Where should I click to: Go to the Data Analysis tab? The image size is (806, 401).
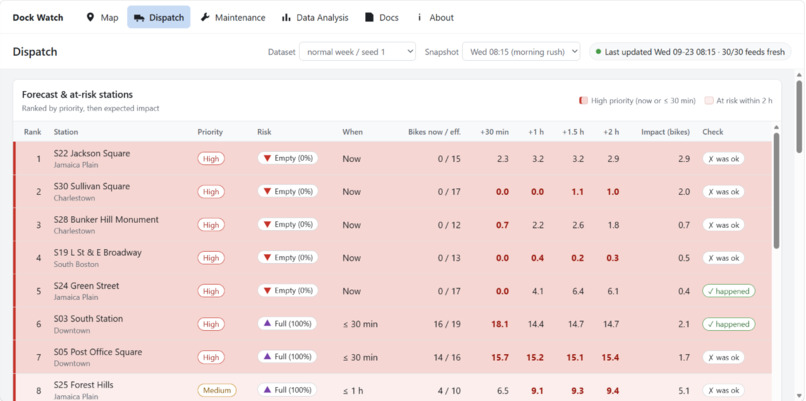click(x=315, y=17)
